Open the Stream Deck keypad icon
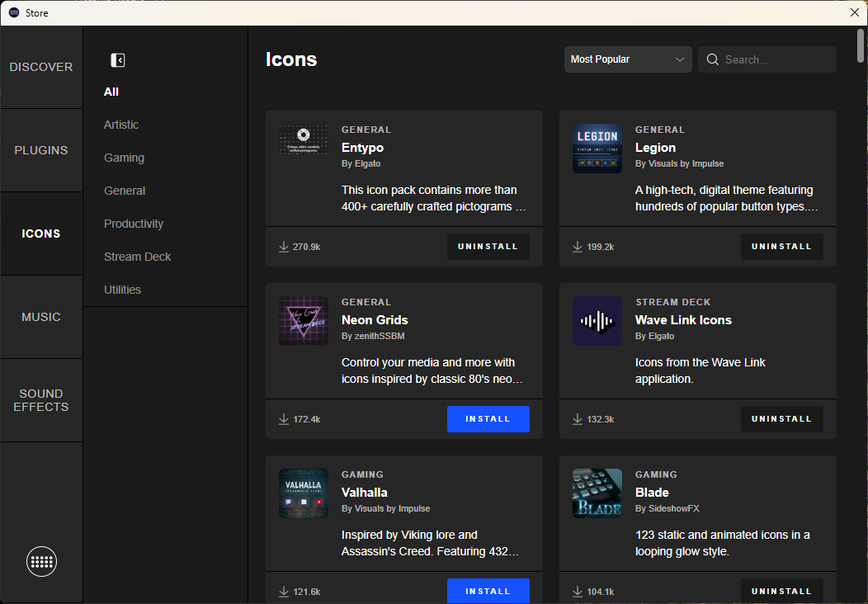868x604 pixels. click(x=41, y=561)
